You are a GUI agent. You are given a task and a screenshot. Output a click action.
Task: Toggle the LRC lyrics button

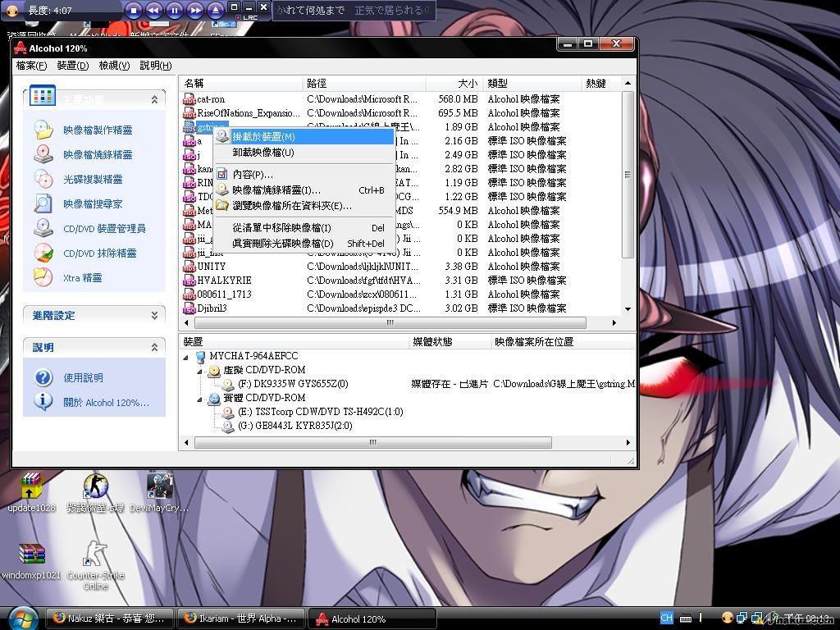[247, 18]
